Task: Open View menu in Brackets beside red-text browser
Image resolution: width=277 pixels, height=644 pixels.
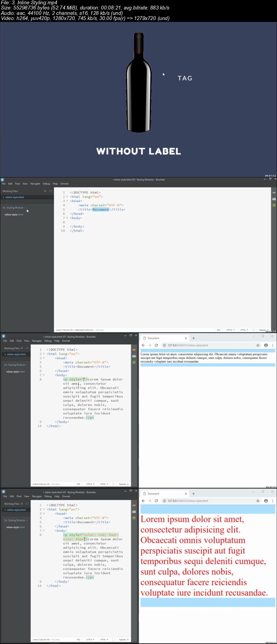Action: click(x=27, y=496)
